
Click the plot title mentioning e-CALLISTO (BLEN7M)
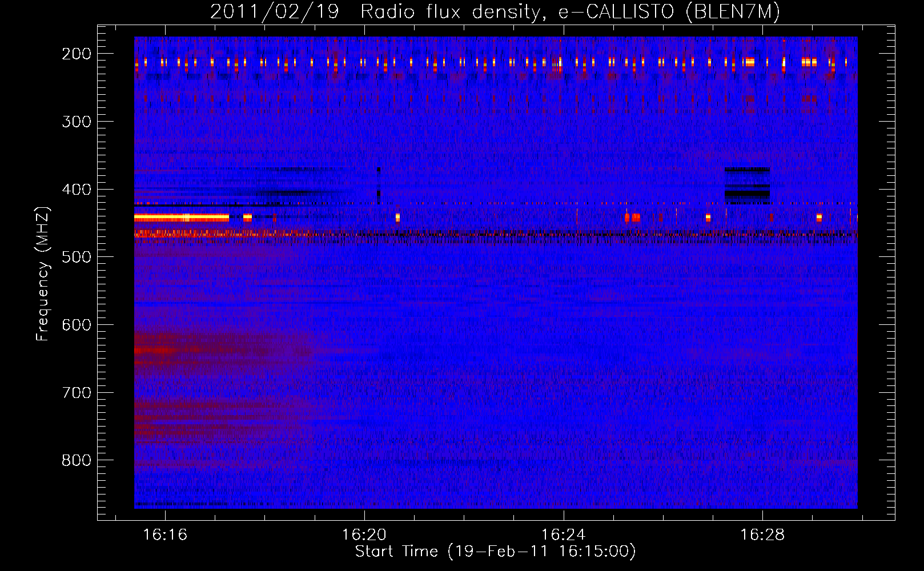click(x=495, y=11)
